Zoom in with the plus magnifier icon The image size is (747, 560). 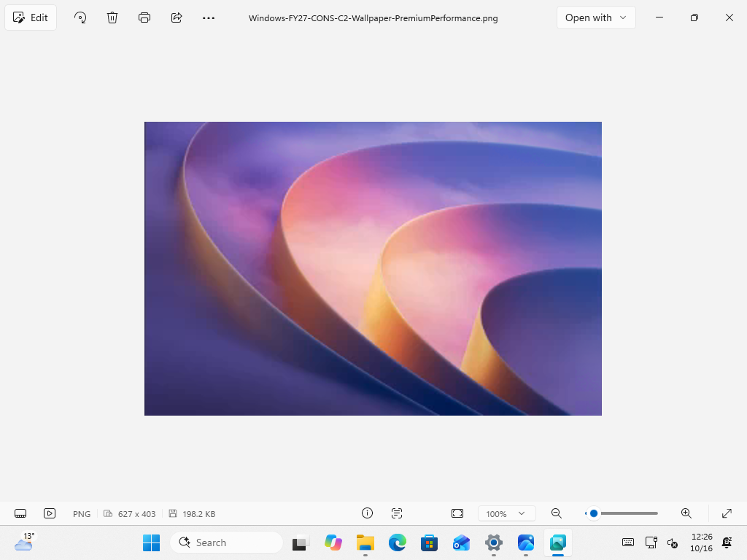(x=686, y=513)
